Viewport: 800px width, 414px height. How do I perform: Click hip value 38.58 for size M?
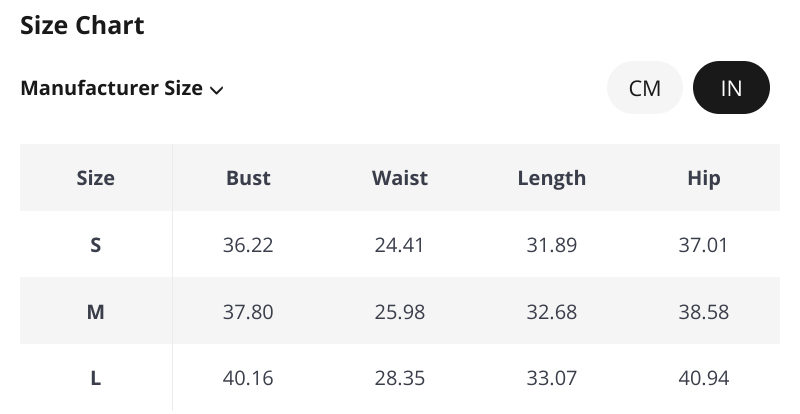pyautogui.click(x=704, y=312)
